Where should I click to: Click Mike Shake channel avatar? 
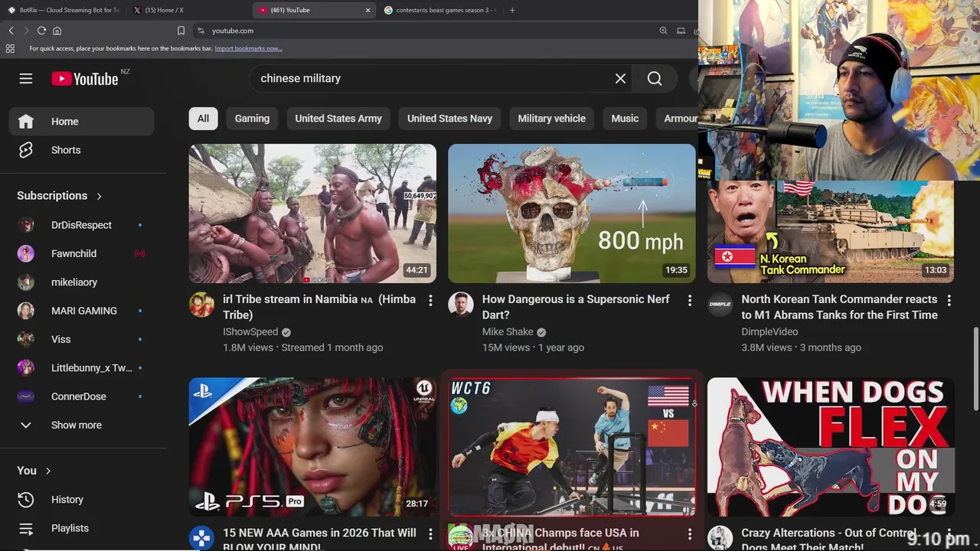click(x=460, y=304)
